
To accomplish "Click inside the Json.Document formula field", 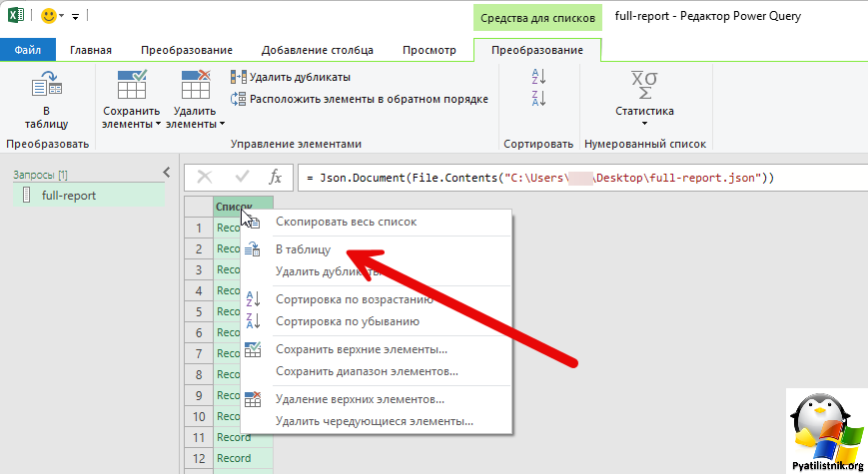I will (x=581, y=178).
